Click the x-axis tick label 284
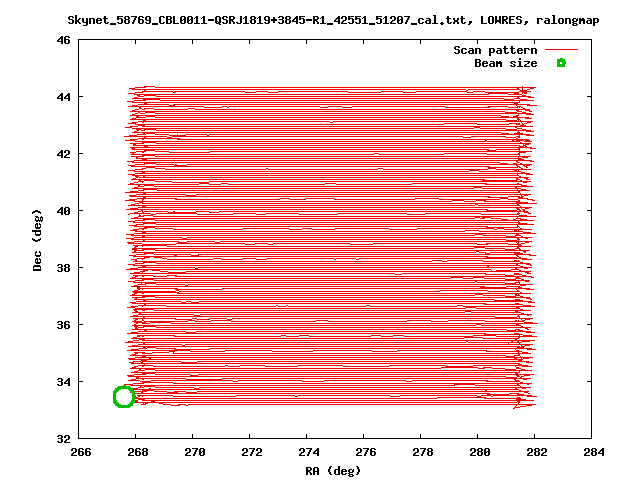Image resolution: width=640 pixels, height=480 pixels. pyautogui.click(x=594, y=452)
